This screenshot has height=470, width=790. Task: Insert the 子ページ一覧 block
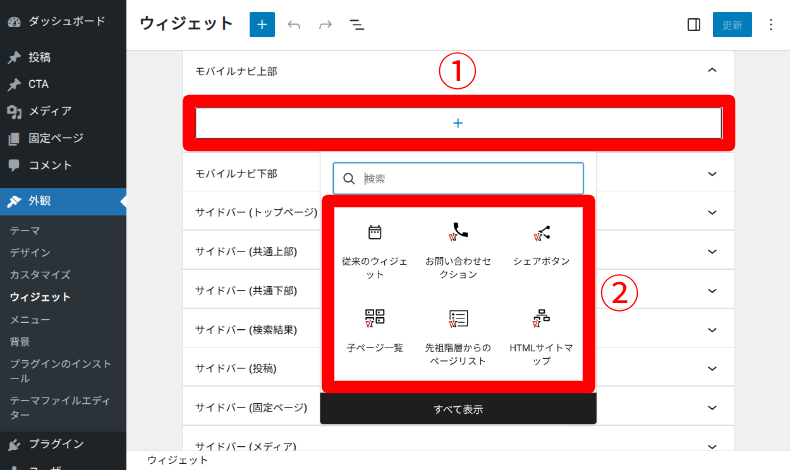point(374,332)
